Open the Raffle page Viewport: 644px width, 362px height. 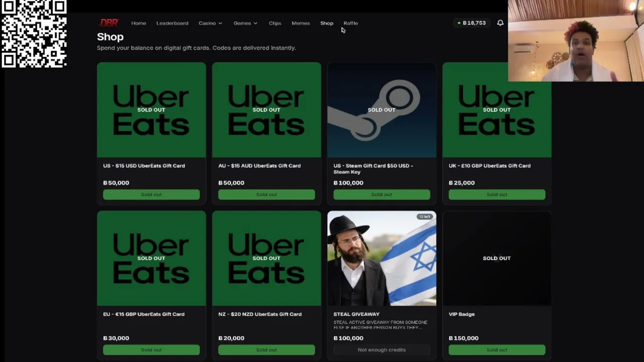pyautogui.click(x=351, y=23)
